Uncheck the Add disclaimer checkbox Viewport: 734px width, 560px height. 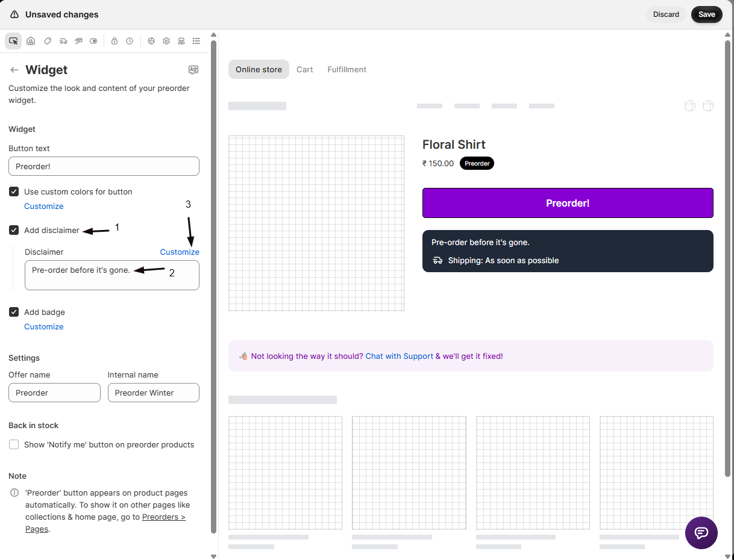click(14, 230)
